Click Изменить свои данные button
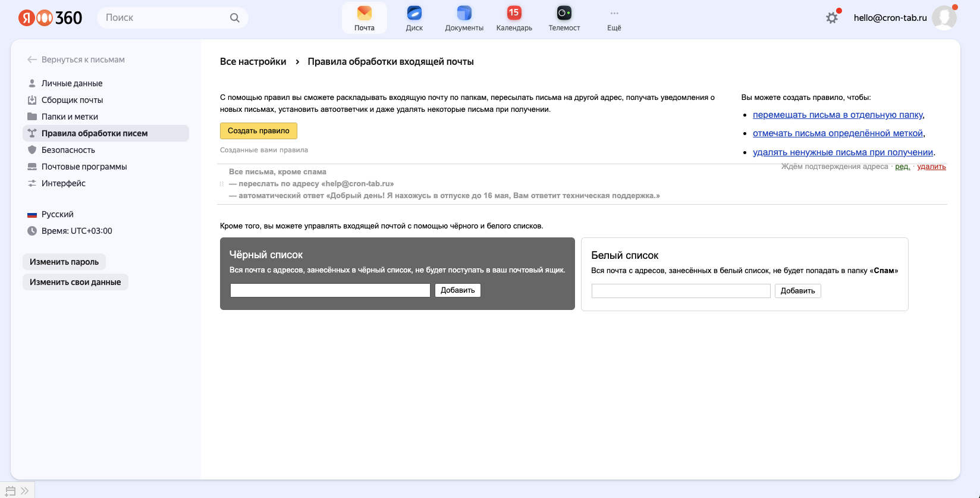 point(76,282)
